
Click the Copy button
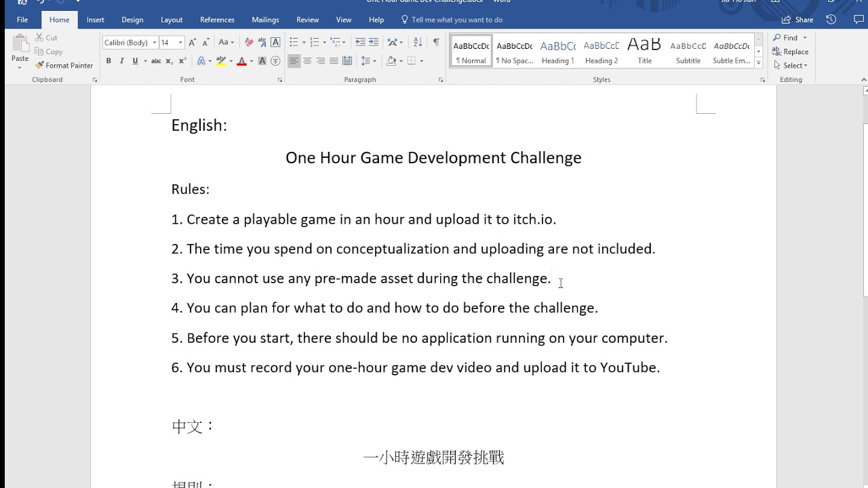coord(49,52)
